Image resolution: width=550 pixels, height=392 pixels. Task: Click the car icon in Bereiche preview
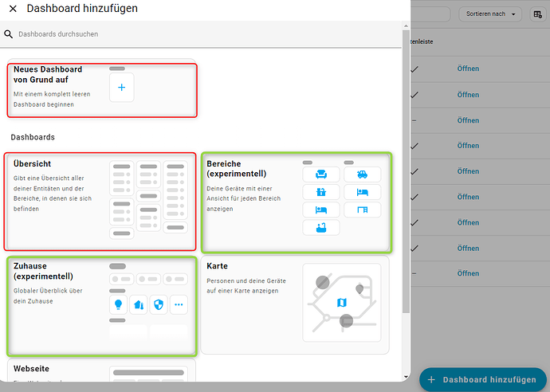pos(362,174)
